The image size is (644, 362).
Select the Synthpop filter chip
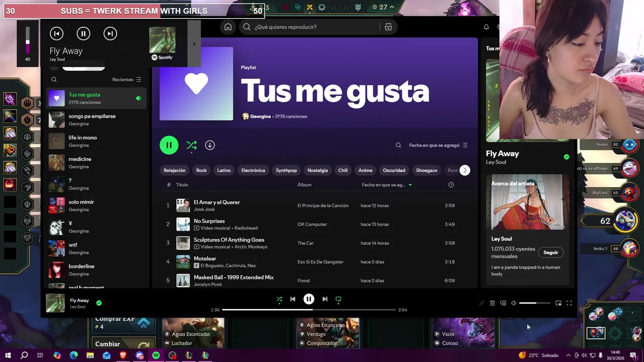[286, 170]
